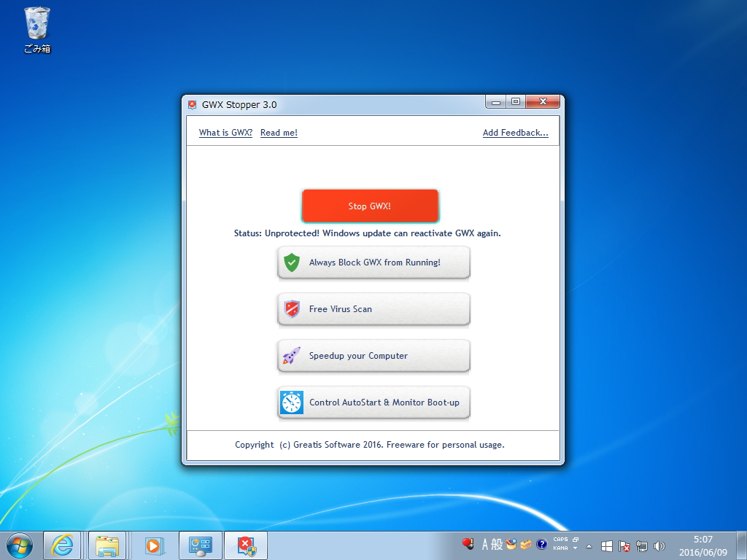
Task: Open the IME tools toolbox icon
Action: [x=526, y=544]
